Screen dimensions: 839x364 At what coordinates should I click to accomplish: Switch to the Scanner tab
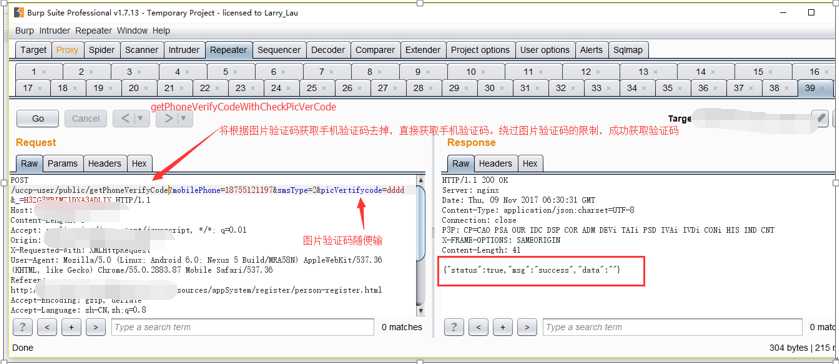(141, 50)
